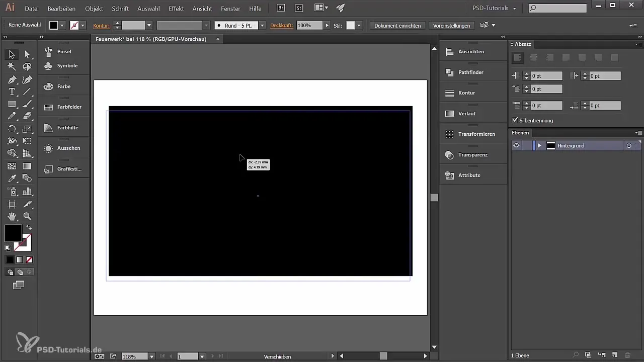Select the Direct Selection tool (white arrow)
Viewport: 644px width, 362px height.
pyautogui.click(x=27, y=54)
